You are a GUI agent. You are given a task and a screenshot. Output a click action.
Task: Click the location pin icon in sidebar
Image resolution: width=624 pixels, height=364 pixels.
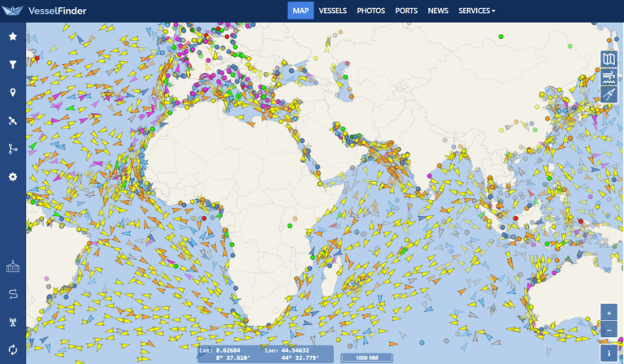coord(12,93)
